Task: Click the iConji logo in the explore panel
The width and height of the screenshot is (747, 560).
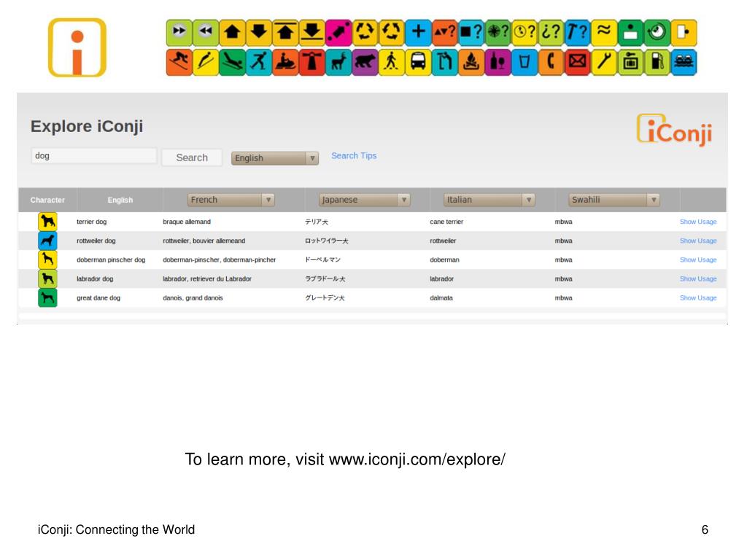Action: click(675, 130)
